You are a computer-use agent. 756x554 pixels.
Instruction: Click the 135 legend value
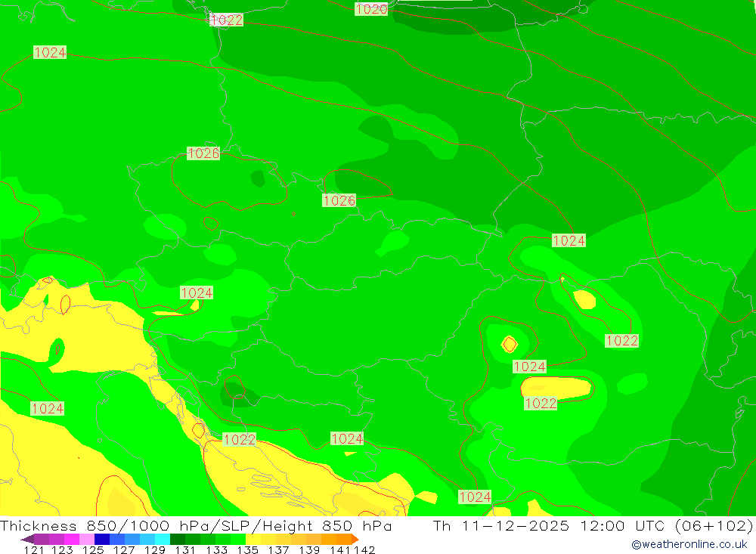[247, 549]
